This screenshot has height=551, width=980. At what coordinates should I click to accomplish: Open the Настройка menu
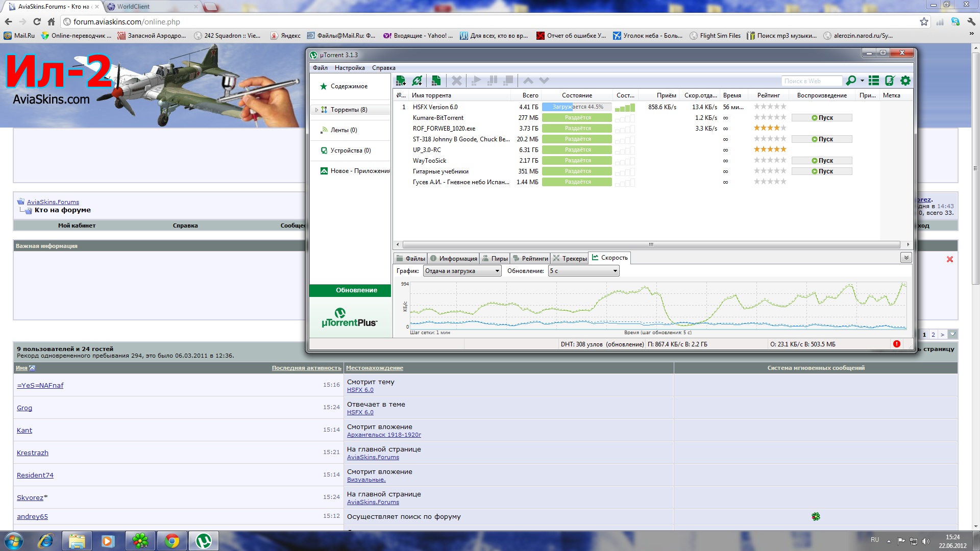[350, 68]
